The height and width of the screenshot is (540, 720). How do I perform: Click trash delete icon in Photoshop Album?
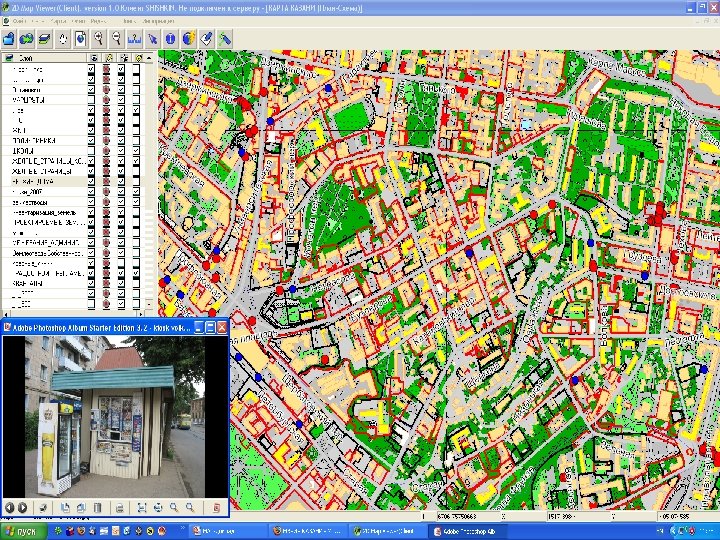coord(97,507)
